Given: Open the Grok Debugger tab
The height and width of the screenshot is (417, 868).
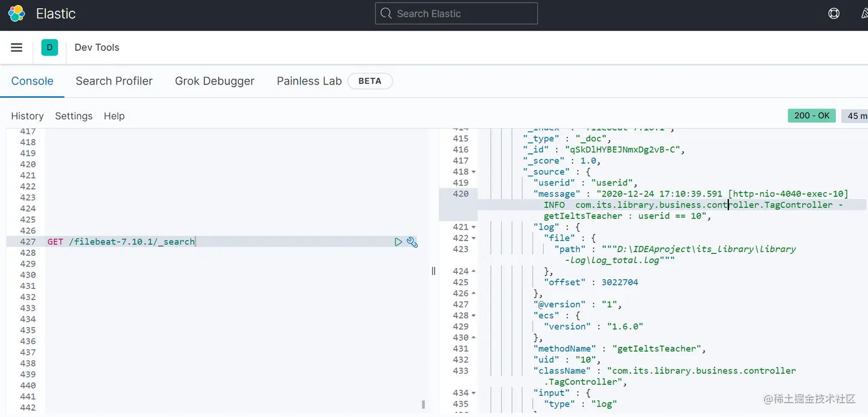Looking at the screenshot, I should click(x=215, y=81).
